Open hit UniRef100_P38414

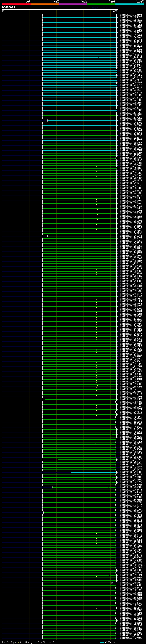click(131, 77)
